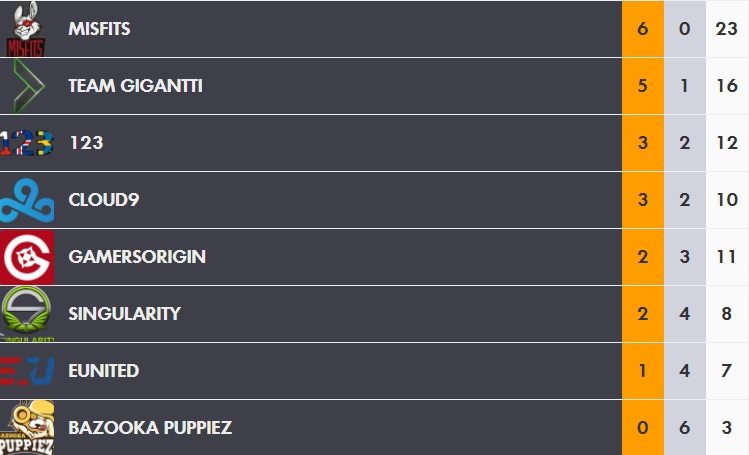The image size is (749, 455).
Task: Click the Cloud9 cloud logo
Action: [26, 200]
